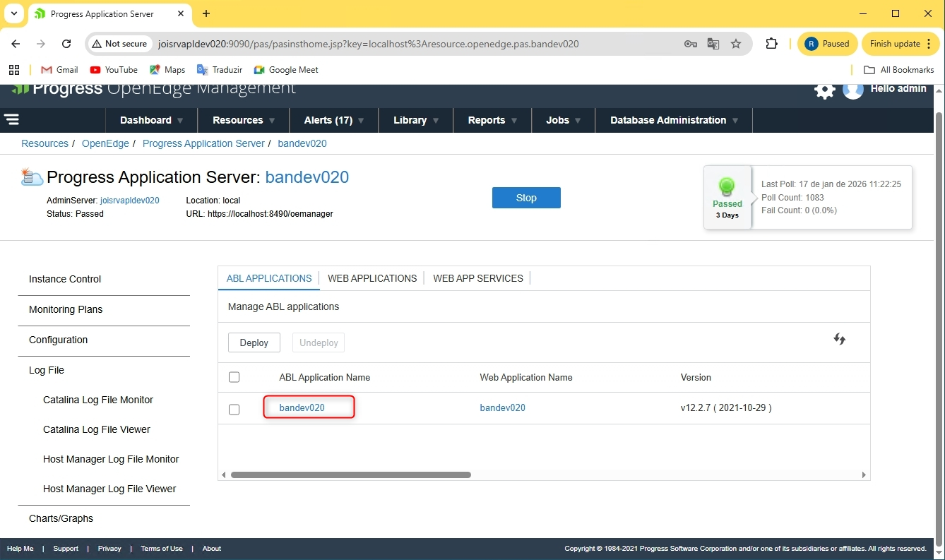Click the Undeploy button
Image resolution: width=945 pixels, height=560 pixels.
(x=319, y=342)
